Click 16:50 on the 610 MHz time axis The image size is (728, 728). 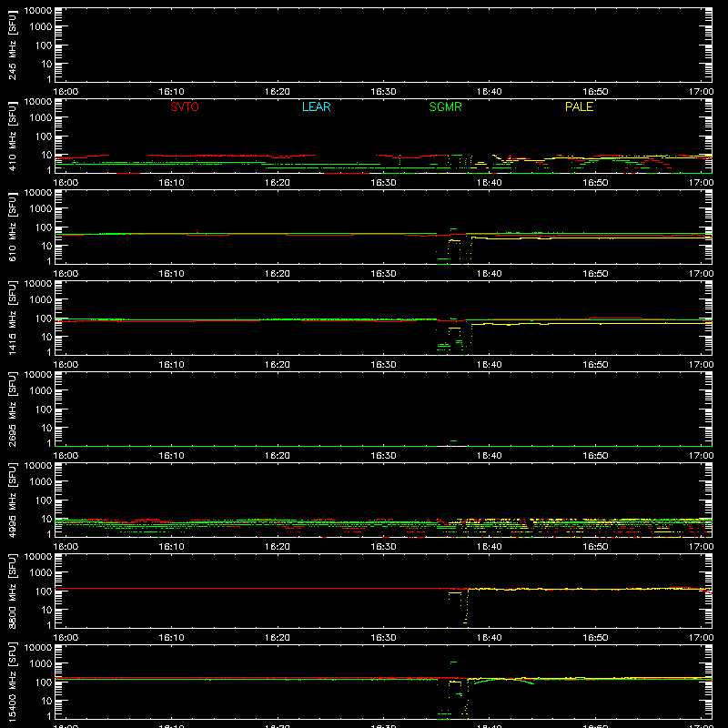pos(595,274)
